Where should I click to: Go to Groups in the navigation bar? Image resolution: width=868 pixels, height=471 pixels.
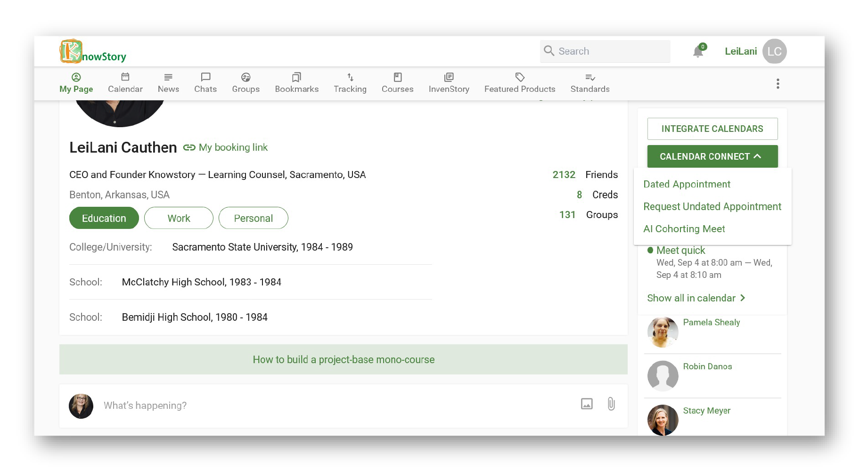pos(246,83)
